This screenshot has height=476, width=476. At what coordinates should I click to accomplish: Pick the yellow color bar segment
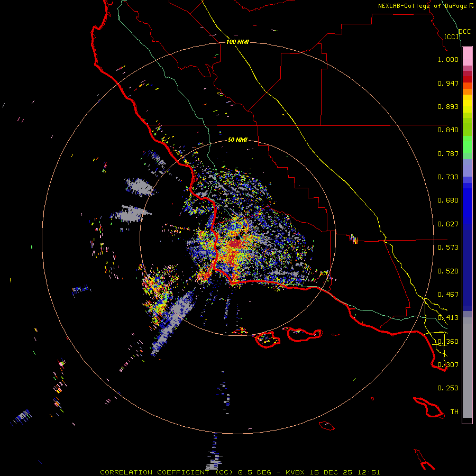(467, 104)
